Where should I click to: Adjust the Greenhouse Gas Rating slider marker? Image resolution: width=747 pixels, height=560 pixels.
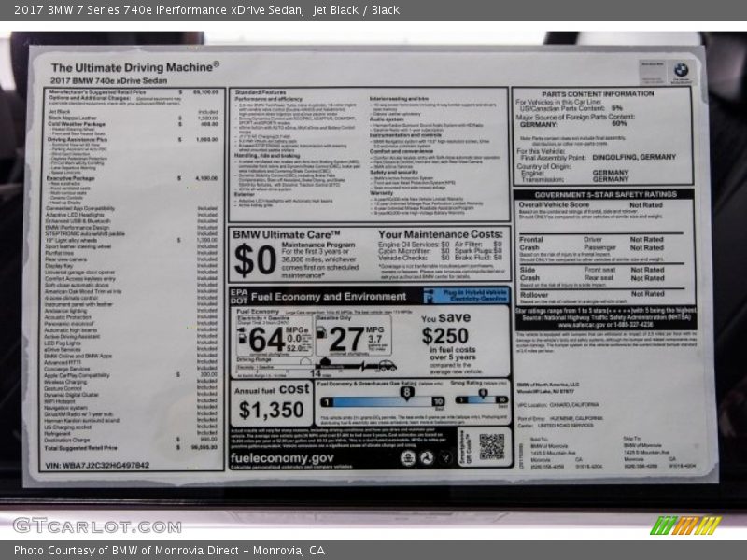click(406, 394)
